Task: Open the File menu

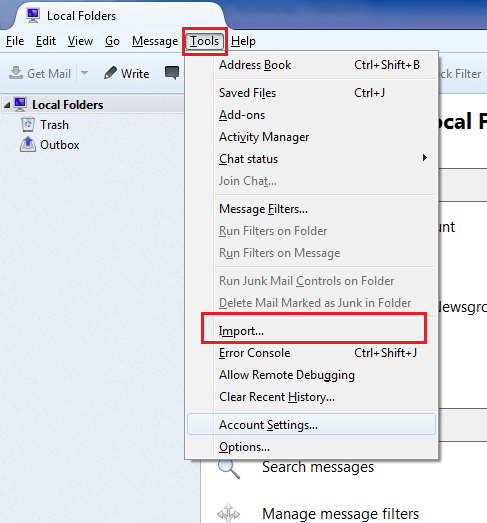Action: point(15,41)
